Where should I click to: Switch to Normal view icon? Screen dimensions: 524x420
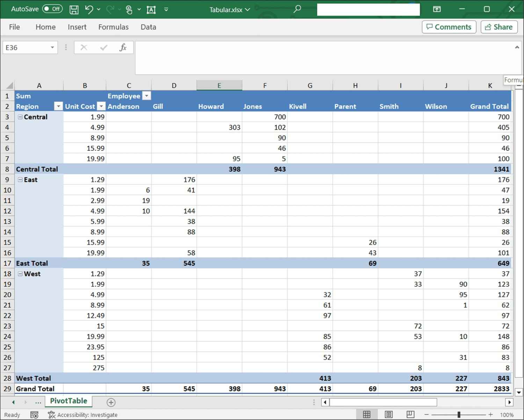click(x=366, y=414)
